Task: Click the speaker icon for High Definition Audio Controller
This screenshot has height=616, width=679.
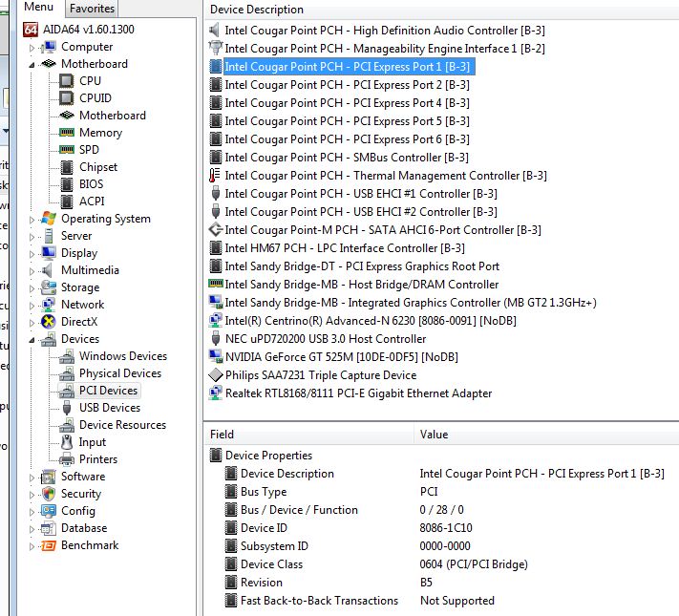Action: [214, 31]
